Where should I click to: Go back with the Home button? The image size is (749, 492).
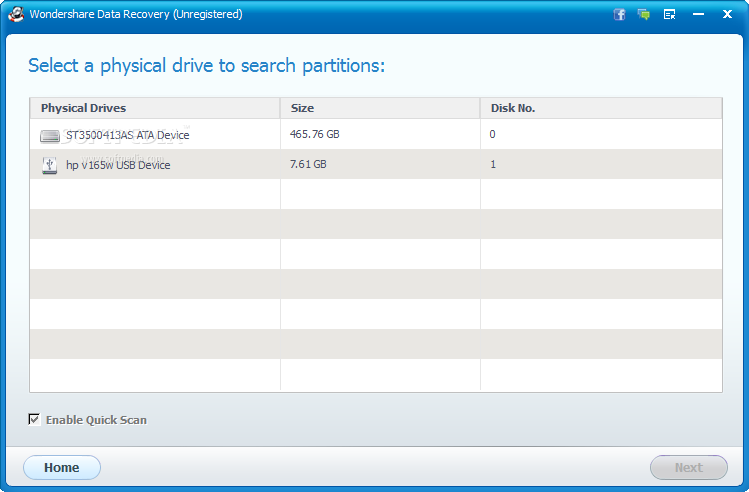62,467
